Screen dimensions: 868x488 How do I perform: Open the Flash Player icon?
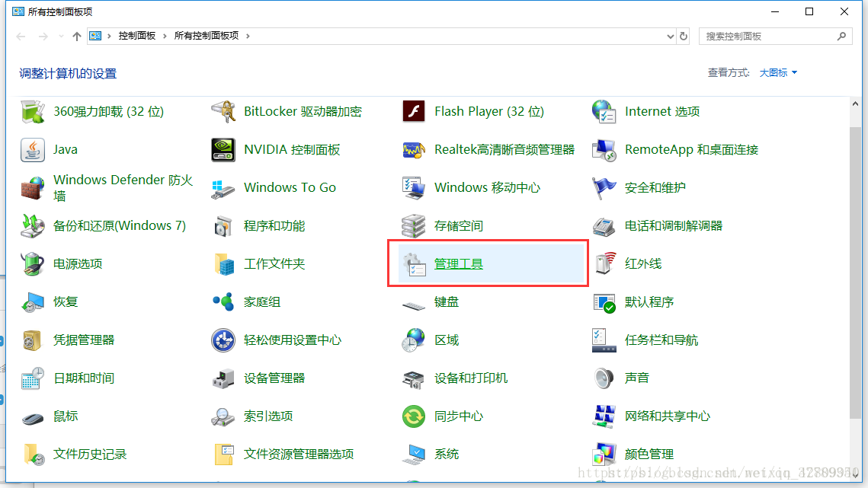tap(414, 112)
